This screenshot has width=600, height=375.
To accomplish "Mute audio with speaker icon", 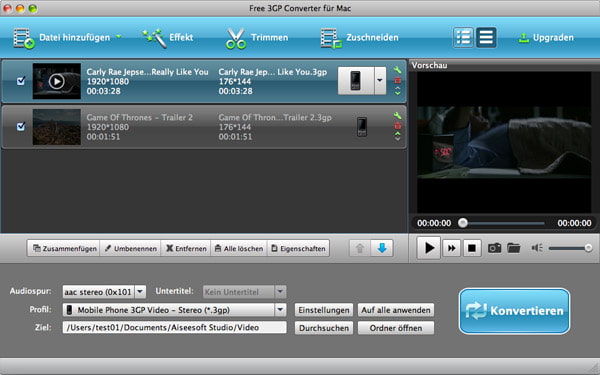I will tap(537, 248).
